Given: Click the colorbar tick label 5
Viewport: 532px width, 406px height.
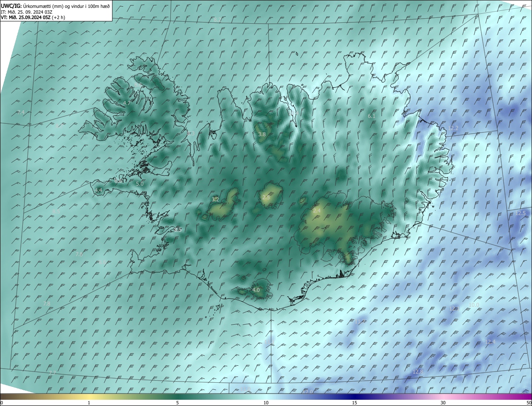Looking at the screenshot, I should pos(177,403).
